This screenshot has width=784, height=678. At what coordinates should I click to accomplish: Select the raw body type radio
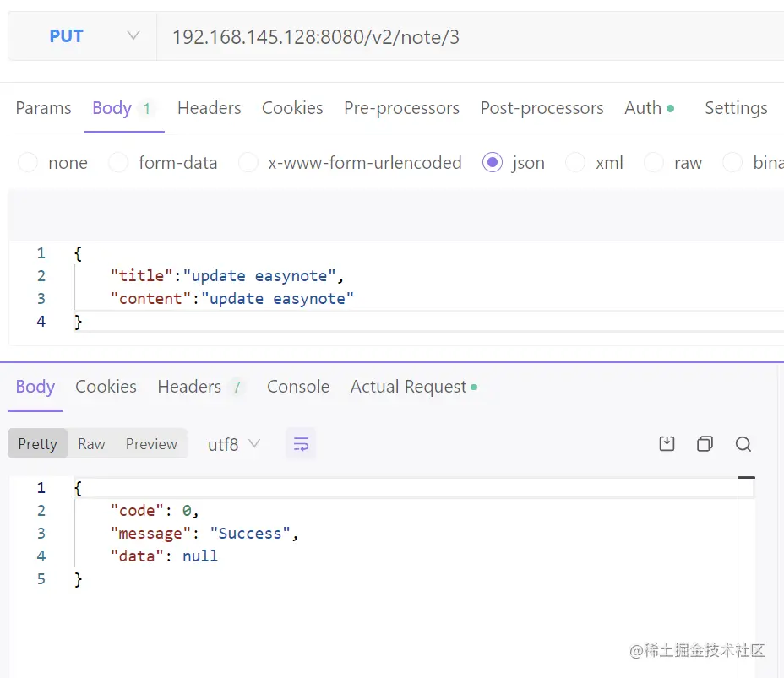click(654, 163)
